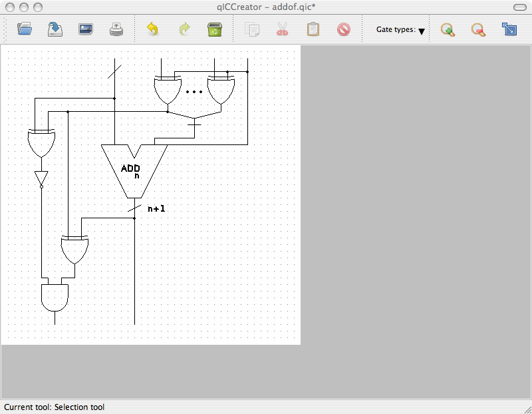Export circuit as image icon

point(86,29)
